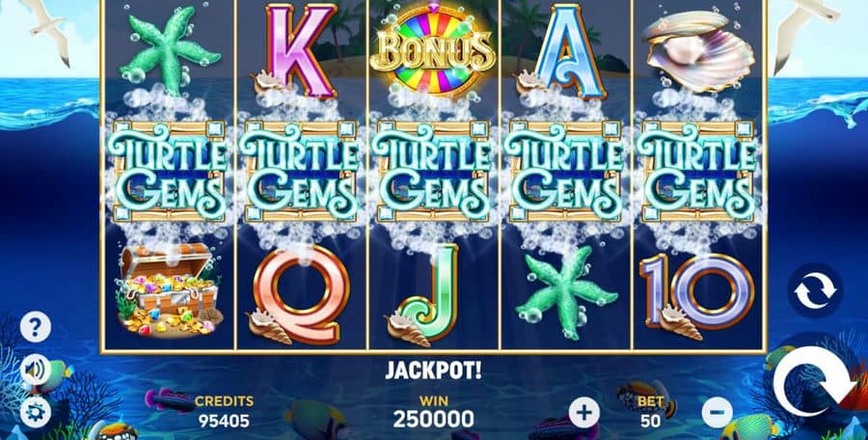868x440 pixels.
Task: Click the blue A card symbol
Action: (x=563, y=51)
